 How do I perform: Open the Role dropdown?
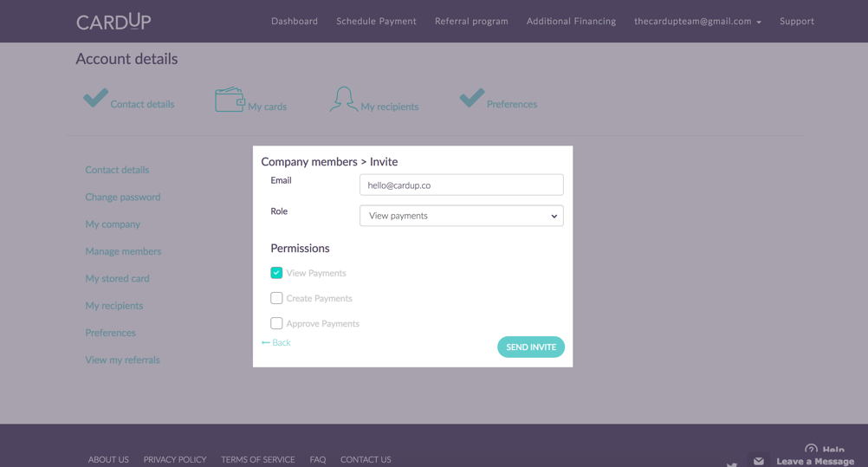[461, 216]
